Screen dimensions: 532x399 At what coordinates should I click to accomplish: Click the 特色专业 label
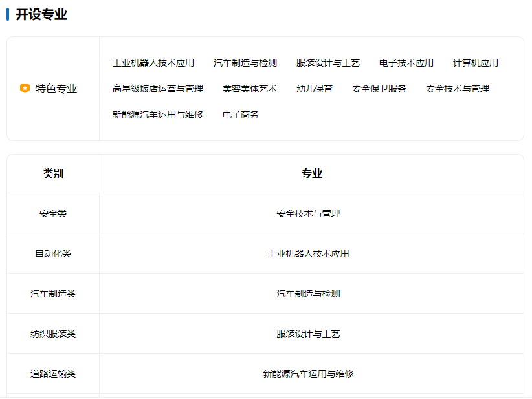pyautogui.click(x=56, y=89)
